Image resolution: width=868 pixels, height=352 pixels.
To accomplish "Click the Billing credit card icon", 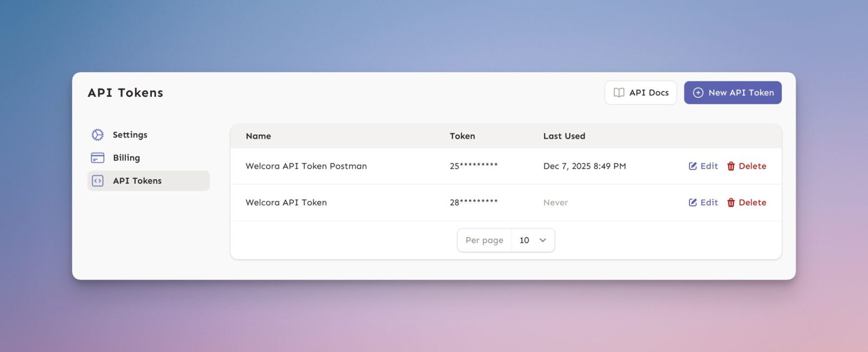I will (98, 158).
